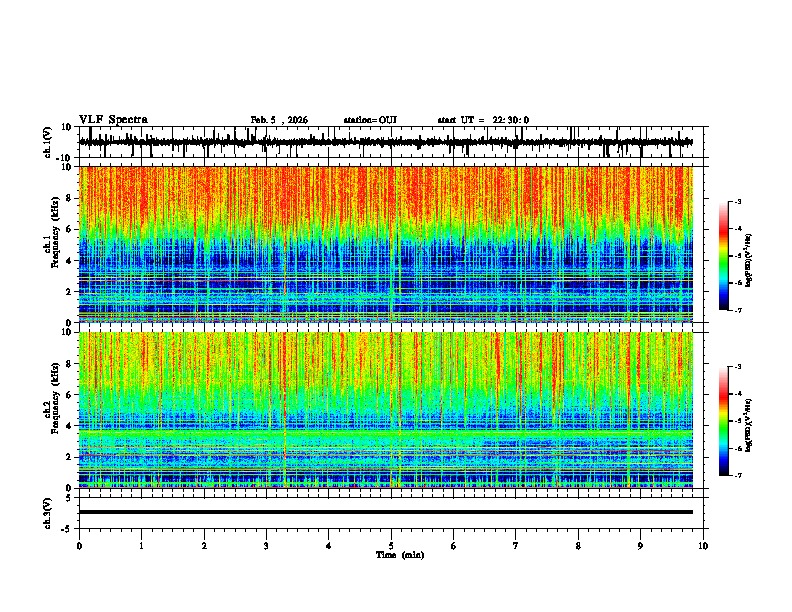The width and height of the screenshot is (792, 612).
Task: Click the "4" kHz tick on ch.2 frequency axis
Action: coord(69,426)
